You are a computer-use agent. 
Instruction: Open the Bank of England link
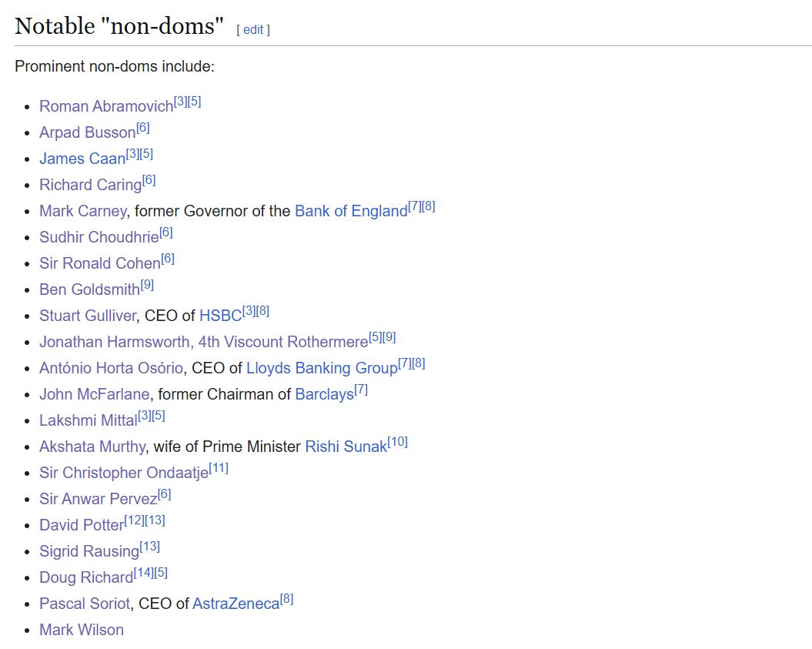pyautogui.click(x=351, y=211)
